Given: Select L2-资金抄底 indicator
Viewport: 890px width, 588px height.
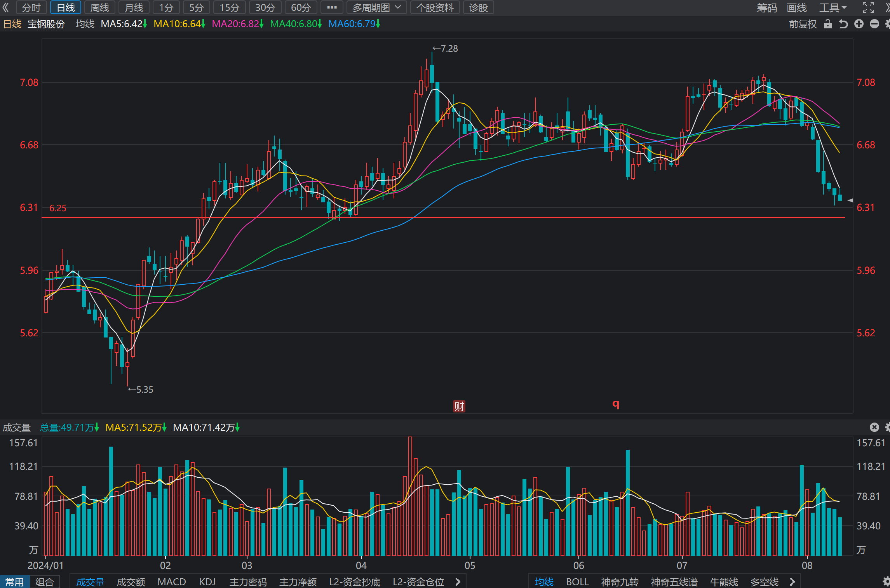Looking at the screenshot, I should pyautogui.click(x=355, y=582).
